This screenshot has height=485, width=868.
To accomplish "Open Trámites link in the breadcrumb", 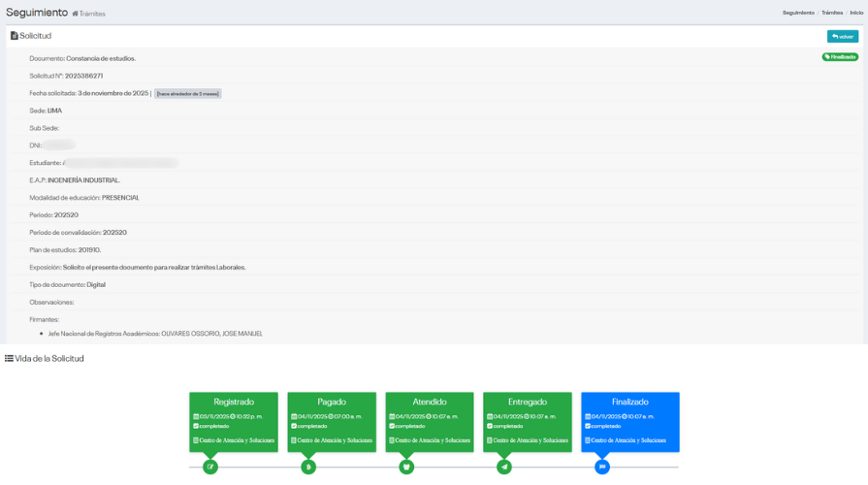I will pos(832,13).
